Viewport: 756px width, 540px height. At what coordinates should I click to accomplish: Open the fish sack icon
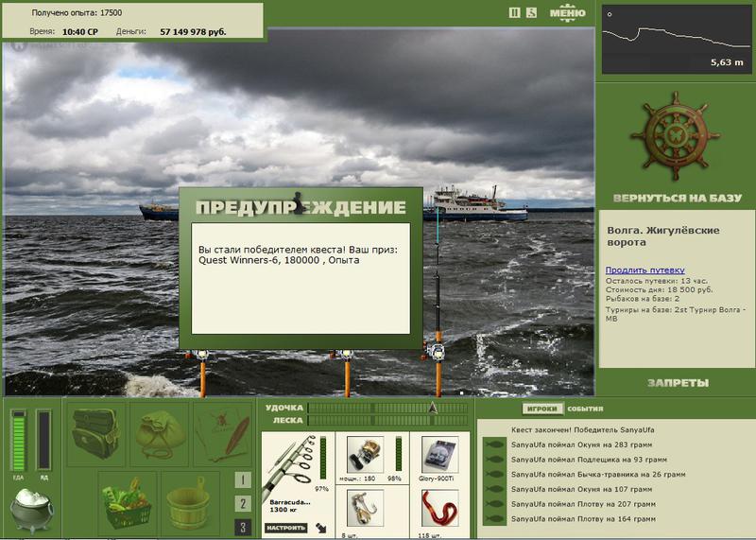click(159, 434)
